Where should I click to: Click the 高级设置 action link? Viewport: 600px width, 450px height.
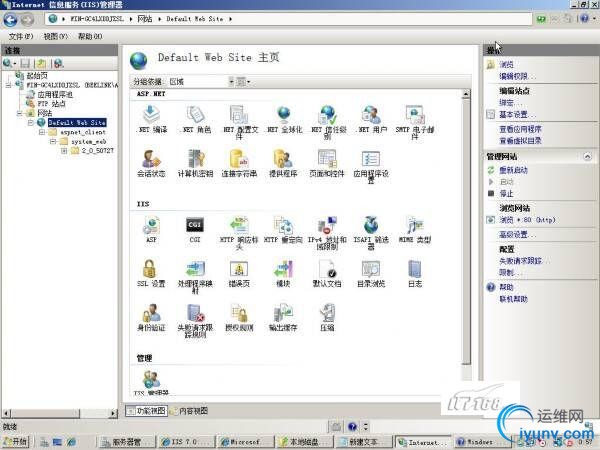click(517, 235)
